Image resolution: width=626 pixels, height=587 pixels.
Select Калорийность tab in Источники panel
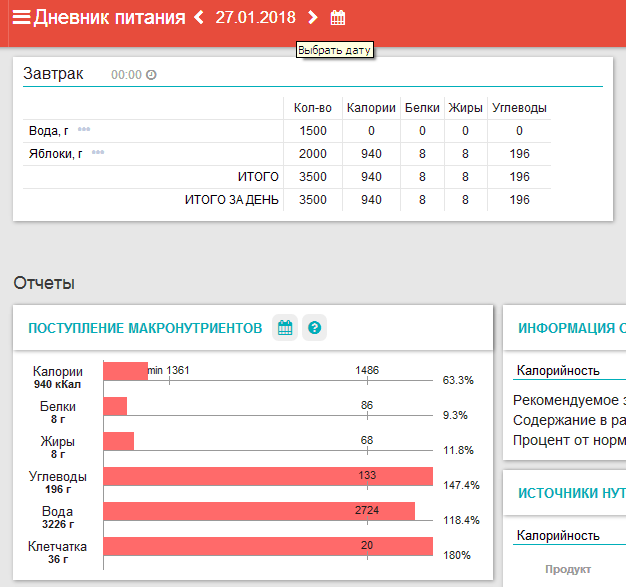pyautogui.click(x=558, y=536)
